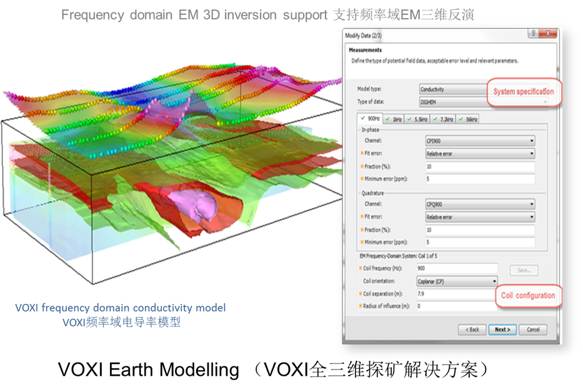Click the Cancel button
This screenshot has height=392, width=583.
click(x=533, y=330)
